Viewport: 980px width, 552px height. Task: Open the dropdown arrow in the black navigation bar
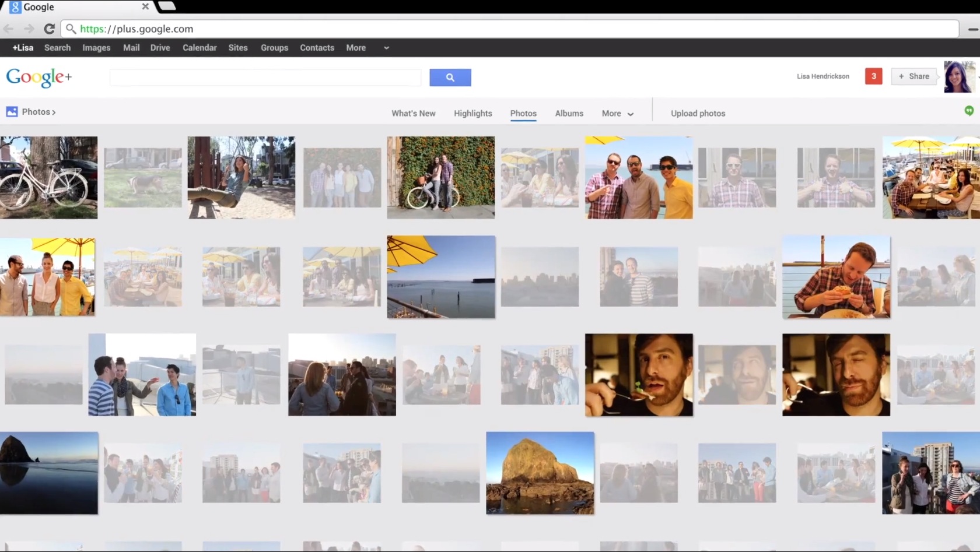[x=385, y=48]
